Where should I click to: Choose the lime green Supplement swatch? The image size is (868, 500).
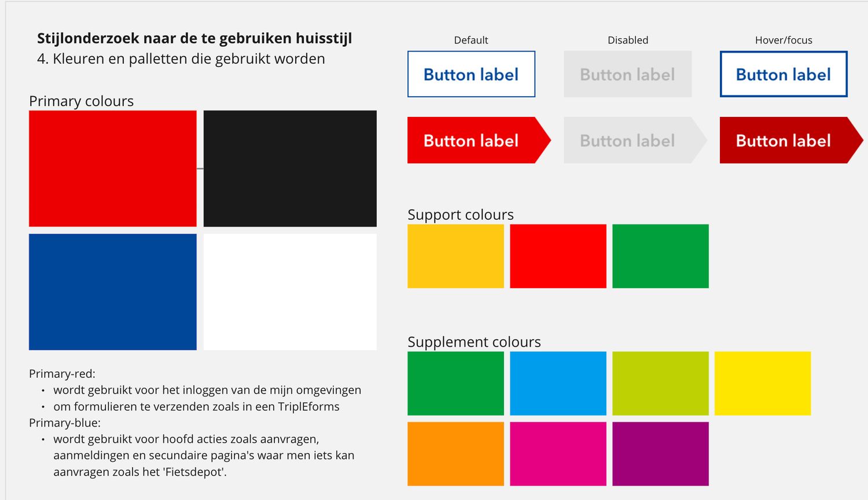point(660,383)
